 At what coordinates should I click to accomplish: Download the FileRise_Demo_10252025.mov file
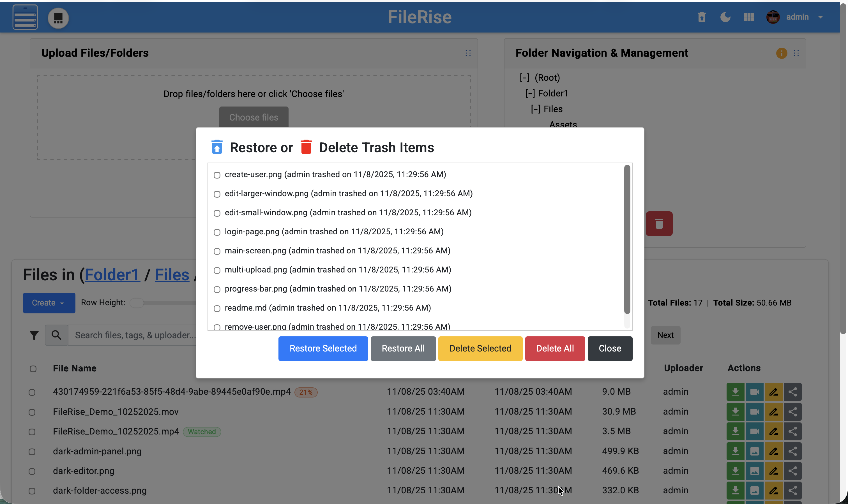(x=735, y=411)
